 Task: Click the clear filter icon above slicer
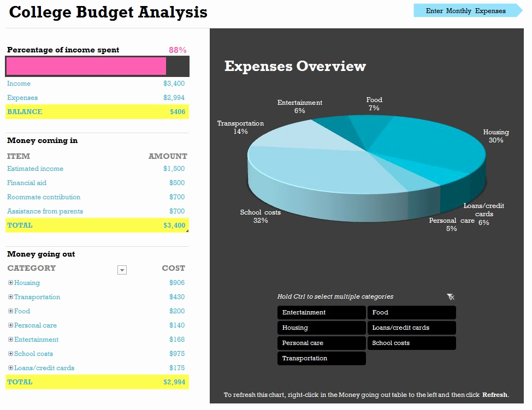[x=451, y=297]
